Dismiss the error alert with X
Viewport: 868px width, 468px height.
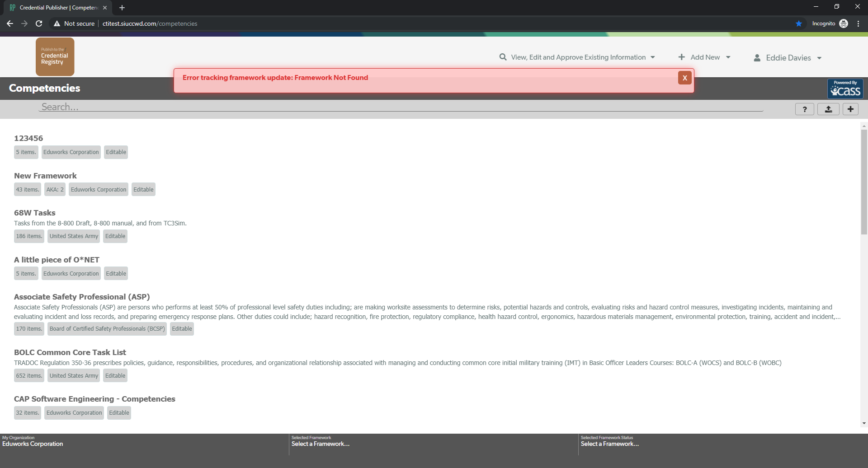[x=684, y=78]
